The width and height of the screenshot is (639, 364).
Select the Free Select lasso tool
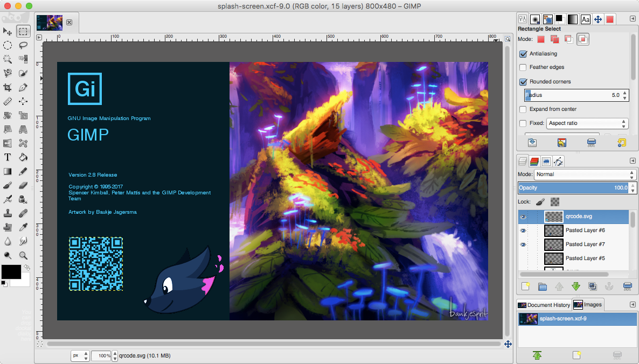pos(23,45)
